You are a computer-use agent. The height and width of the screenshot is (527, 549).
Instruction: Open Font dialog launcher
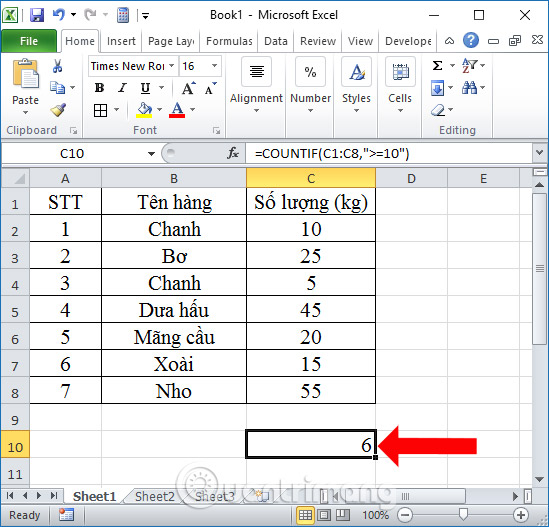(217, 131)
